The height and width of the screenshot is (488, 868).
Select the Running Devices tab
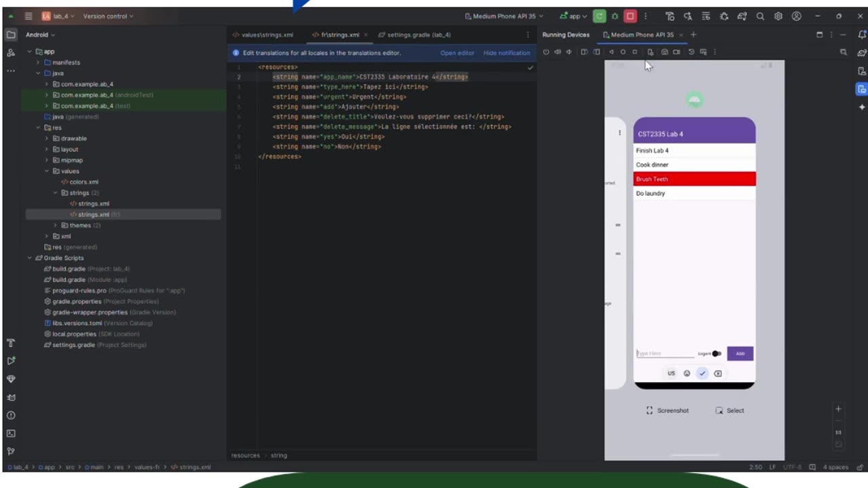click(x=566, y=35)
